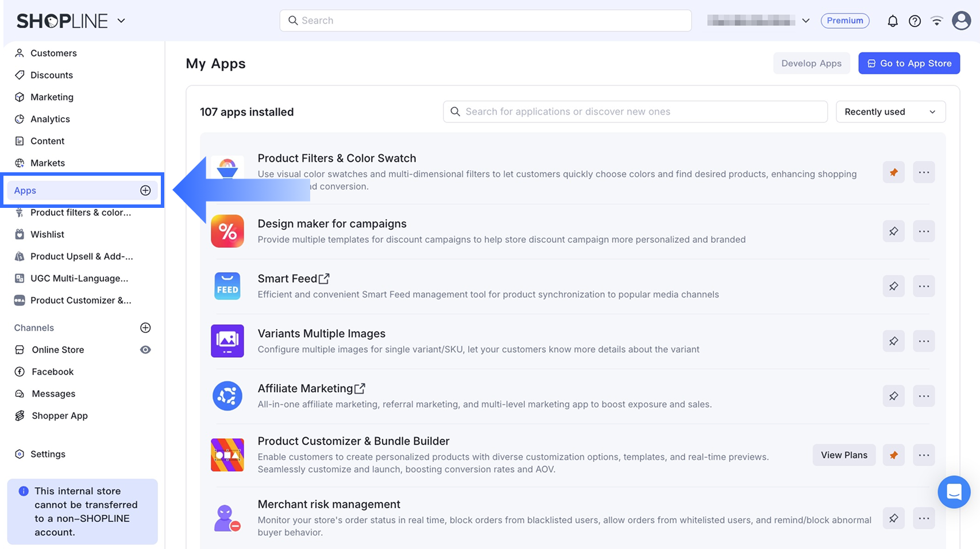Screen dimensions: 980x549
Task: Click View Plans for Product Customizer
Action: click(844, 455)
